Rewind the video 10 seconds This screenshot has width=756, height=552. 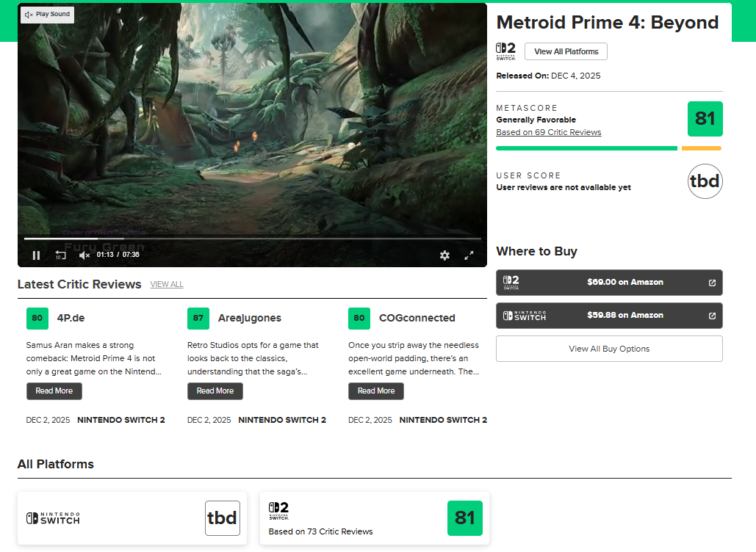[61, 255]
